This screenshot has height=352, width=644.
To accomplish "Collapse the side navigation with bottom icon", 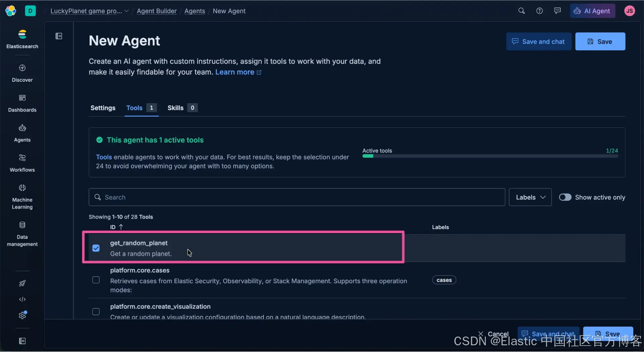I will coord(22,341).
